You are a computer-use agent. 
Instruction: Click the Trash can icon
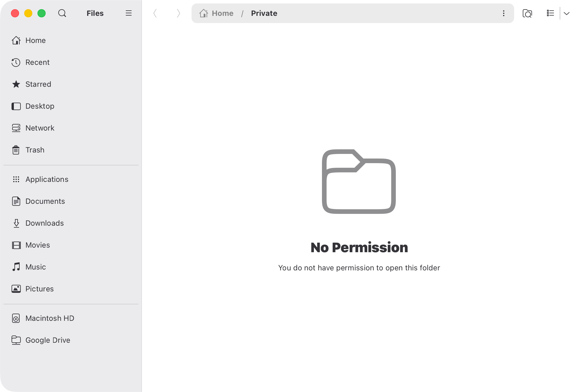tap(16, 150)
